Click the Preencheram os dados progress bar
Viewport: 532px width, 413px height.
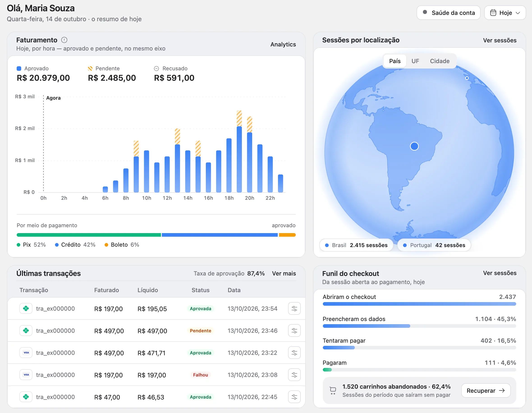tap(419, 326)
